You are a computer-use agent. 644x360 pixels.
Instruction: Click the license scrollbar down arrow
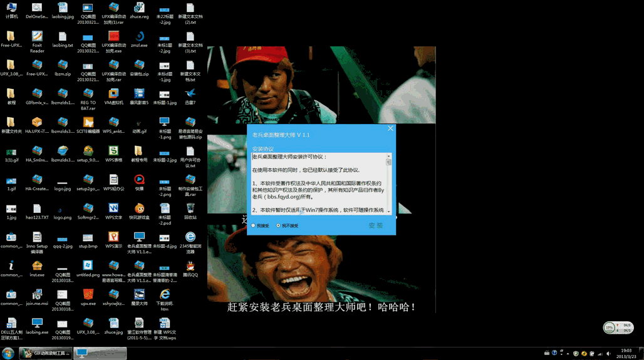tap(388, 211)
